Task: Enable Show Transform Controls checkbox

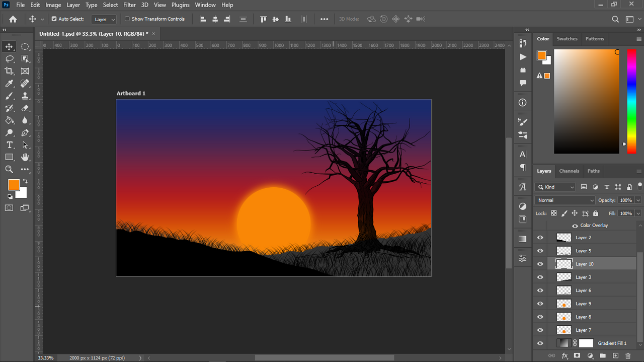Action: point(127,19)
